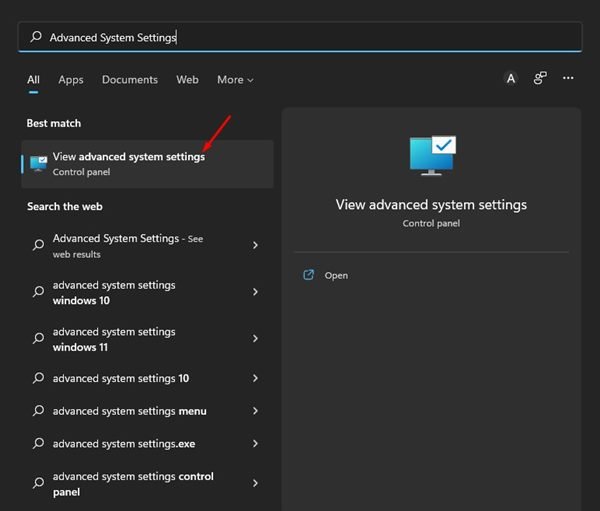The width and height of the screenshot is (600, 511).
Task: Switch to the Apps tab
Action: (x=71, y=80)
